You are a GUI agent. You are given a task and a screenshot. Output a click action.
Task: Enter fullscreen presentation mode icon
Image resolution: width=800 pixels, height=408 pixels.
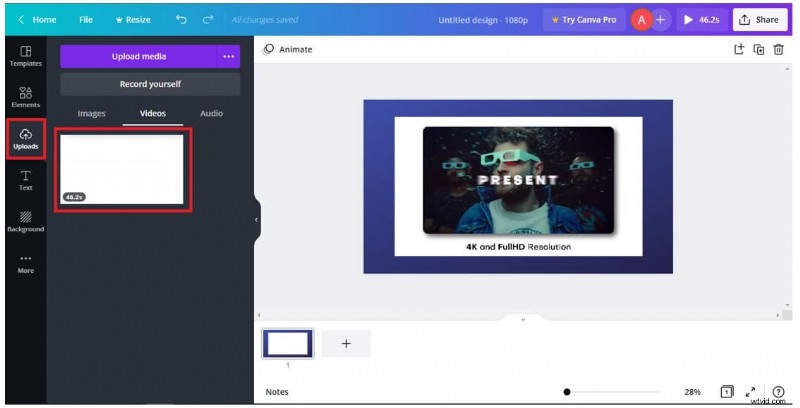[x=751, y=392]
